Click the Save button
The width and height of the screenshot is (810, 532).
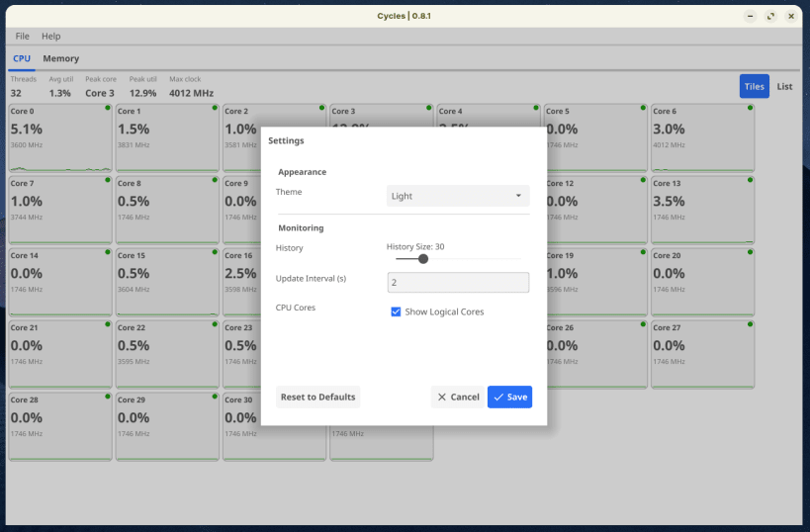(509, 397)
